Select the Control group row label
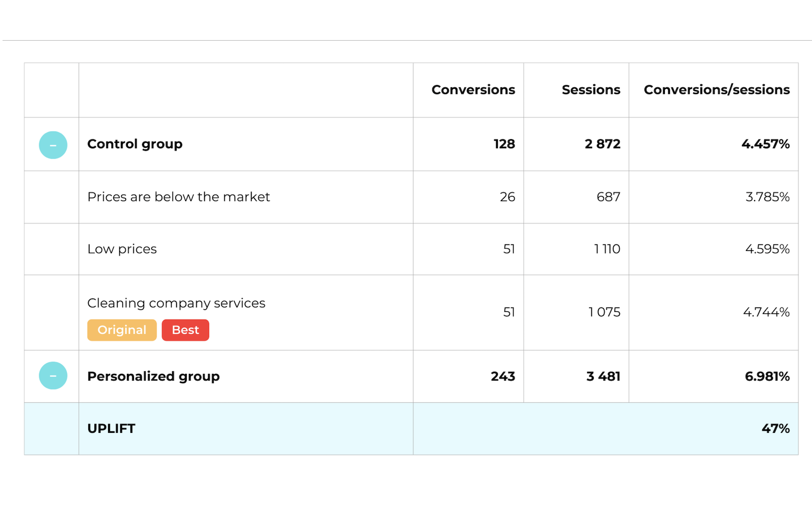812x508 pixels. 135,144
